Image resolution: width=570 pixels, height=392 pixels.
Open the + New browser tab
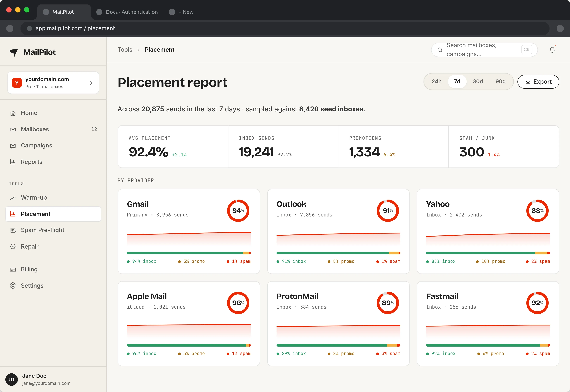click(x=181, y=12)
